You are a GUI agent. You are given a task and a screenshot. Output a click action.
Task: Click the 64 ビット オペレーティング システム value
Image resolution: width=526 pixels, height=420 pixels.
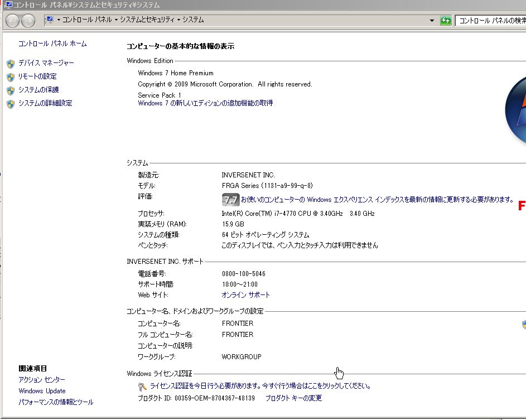[x=266, y=234]
